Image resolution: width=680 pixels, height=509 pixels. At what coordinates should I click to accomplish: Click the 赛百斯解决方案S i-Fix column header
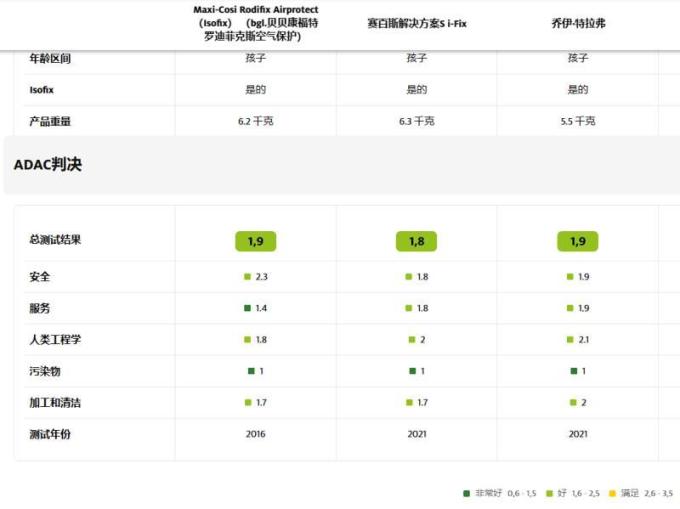click(x=417, y=23)
